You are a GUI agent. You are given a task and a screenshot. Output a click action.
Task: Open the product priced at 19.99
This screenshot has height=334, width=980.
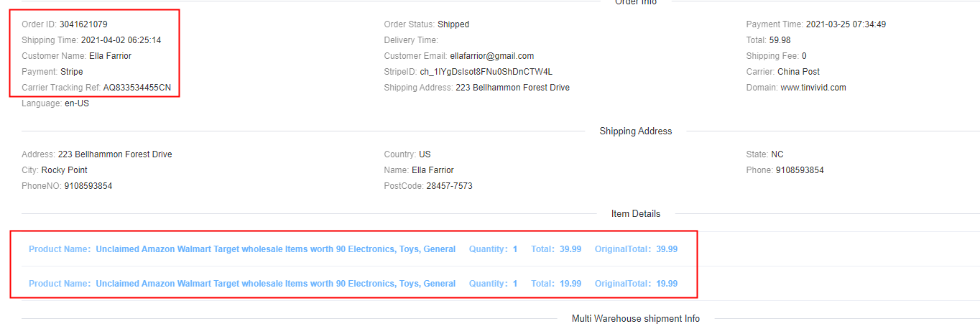275,284
